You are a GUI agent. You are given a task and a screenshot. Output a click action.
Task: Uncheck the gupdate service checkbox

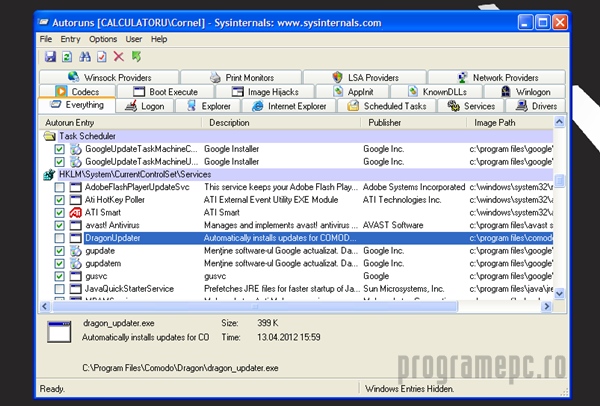[59, 251]
